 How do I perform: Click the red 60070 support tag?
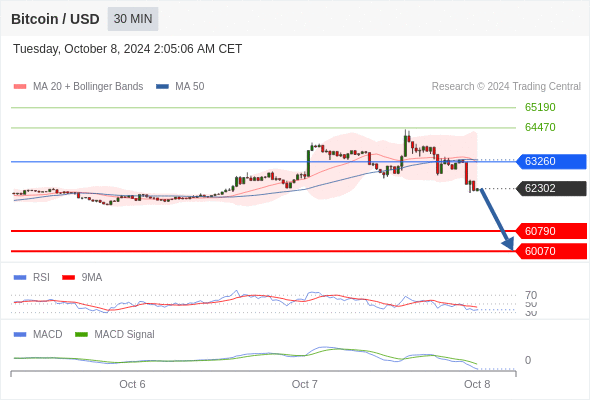click(551, 251)
